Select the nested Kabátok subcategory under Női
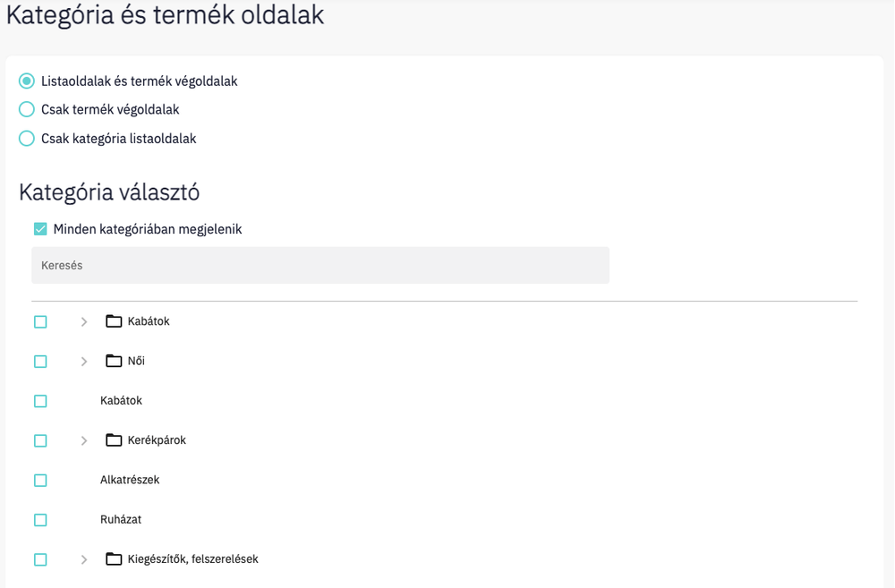The width and height of the screenshot is (895, 588). [x=122, y=400]
